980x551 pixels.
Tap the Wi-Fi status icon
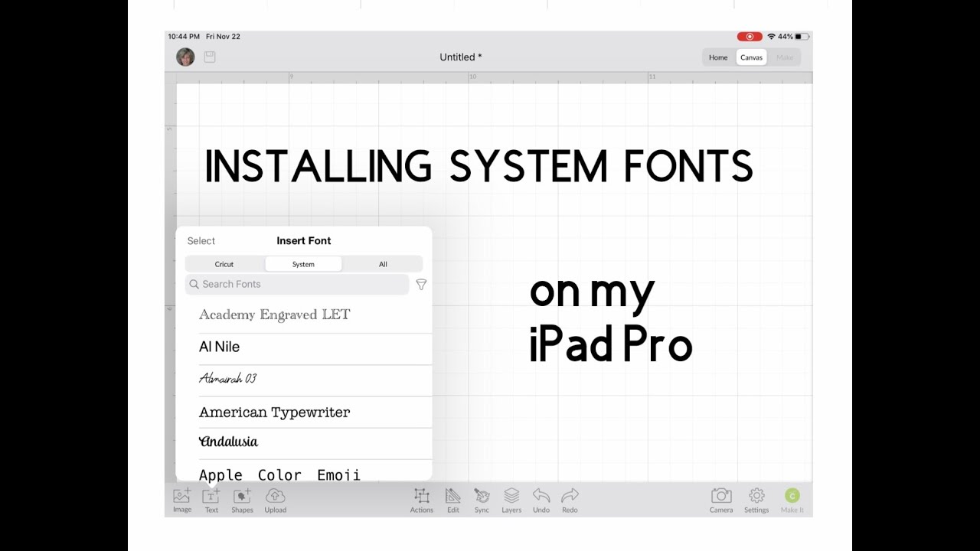[770, 36]
